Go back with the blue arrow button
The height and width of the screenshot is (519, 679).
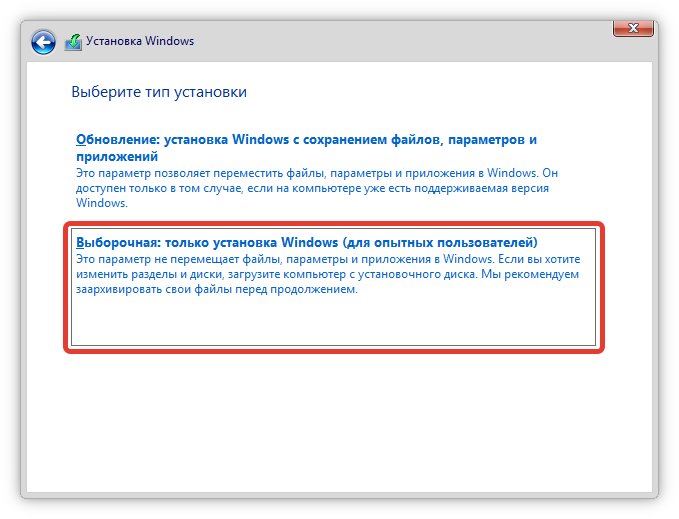pos(43,42)
